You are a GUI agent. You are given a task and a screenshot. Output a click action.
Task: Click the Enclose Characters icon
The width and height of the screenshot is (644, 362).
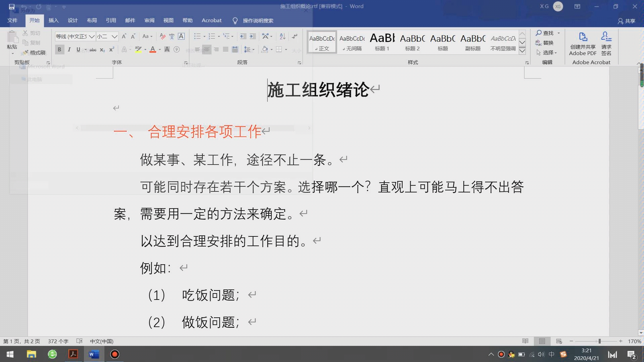click(x=177, y=49)
